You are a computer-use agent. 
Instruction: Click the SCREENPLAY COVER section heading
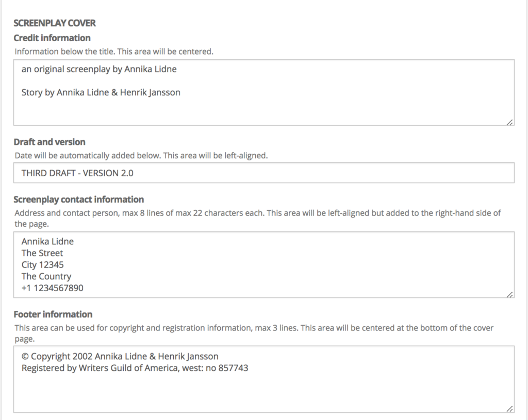[55, 23]
